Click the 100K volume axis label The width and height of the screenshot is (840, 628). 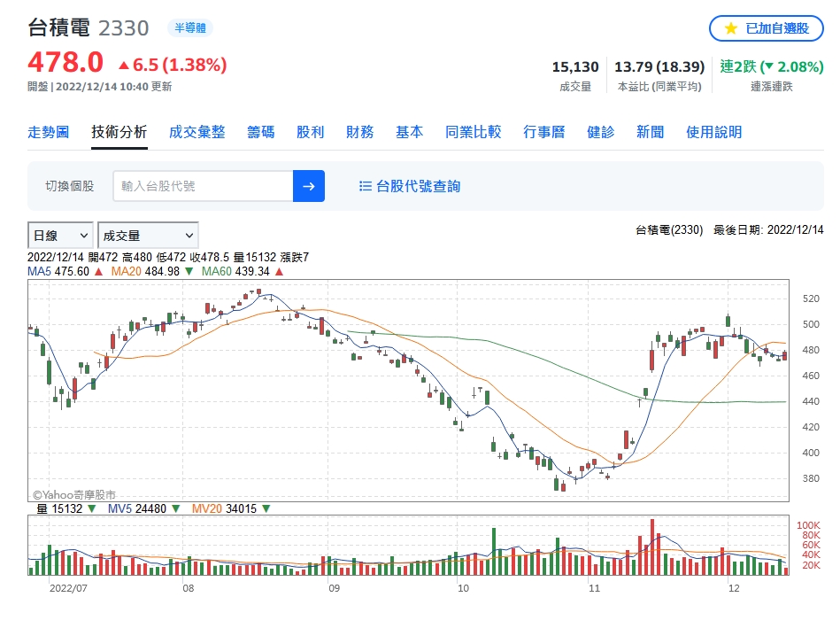(808, 525)
